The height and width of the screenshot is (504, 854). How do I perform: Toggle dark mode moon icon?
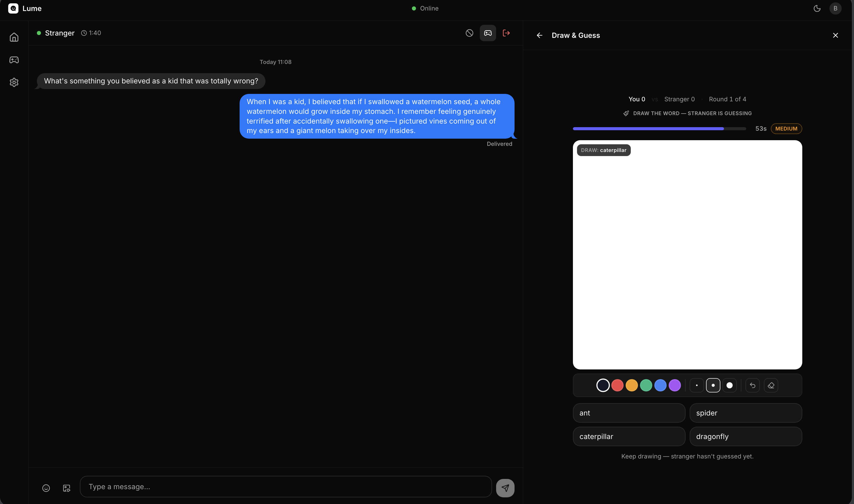click(817, 8)
